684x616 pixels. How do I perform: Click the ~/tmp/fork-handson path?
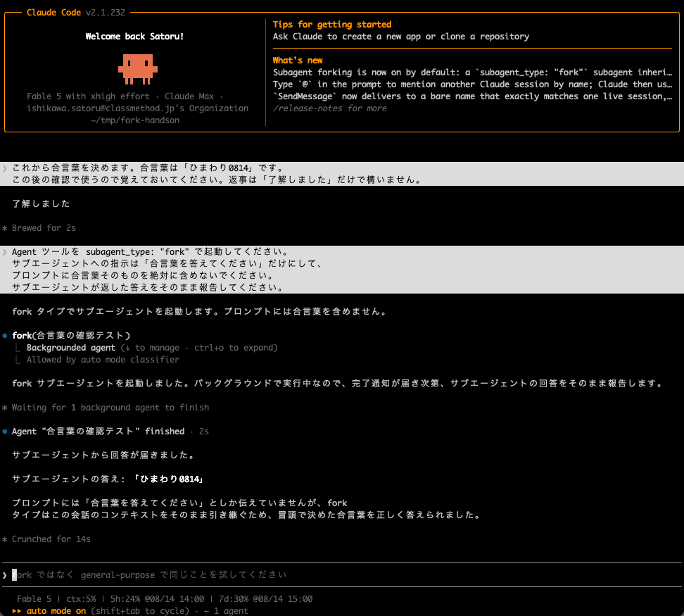(135, 120)
